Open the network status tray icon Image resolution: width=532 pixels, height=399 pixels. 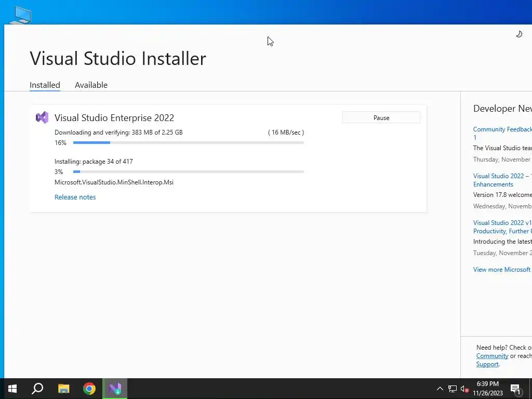[453, 389]
